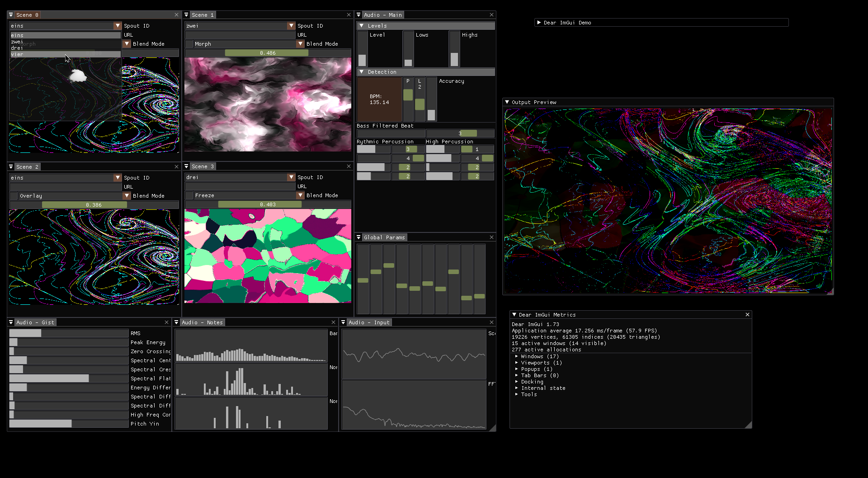
Task: Click the Output Preview image
Action: [x=668, y=201]
